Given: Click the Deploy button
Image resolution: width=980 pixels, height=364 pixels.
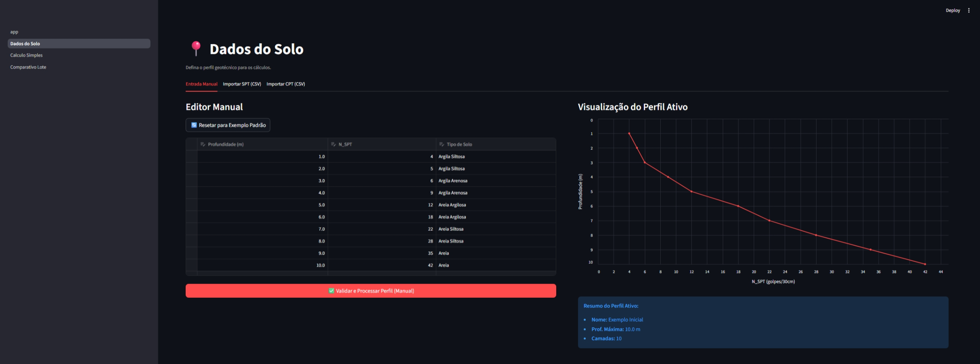Looking at the screenshot, I should pyautogui.click(x=953, y=11).
